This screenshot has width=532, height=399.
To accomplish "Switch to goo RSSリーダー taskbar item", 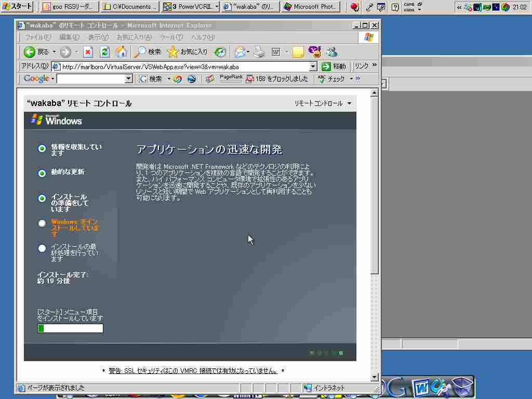I will (70, 6).
